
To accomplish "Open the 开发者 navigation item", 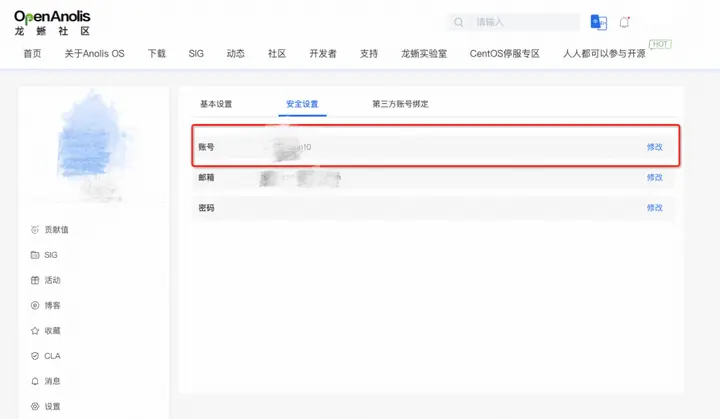I will [x=323, y=54].
